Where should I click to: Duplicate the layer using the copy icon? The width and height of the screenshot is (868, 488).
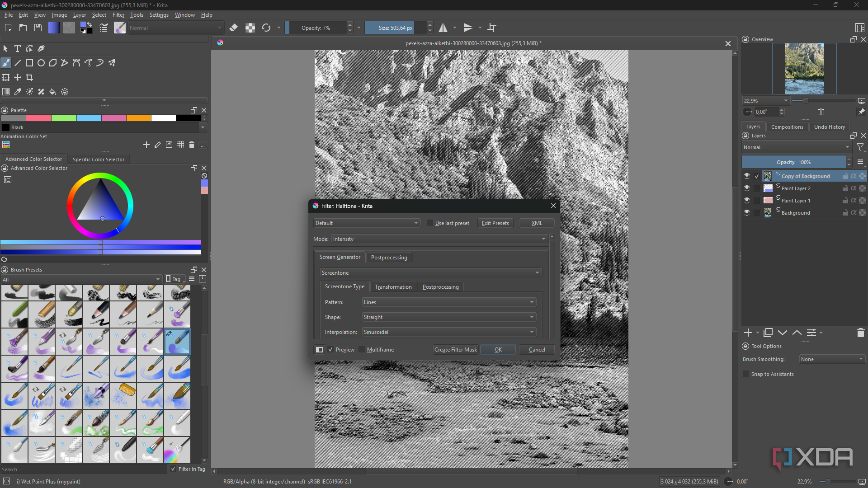768,333
